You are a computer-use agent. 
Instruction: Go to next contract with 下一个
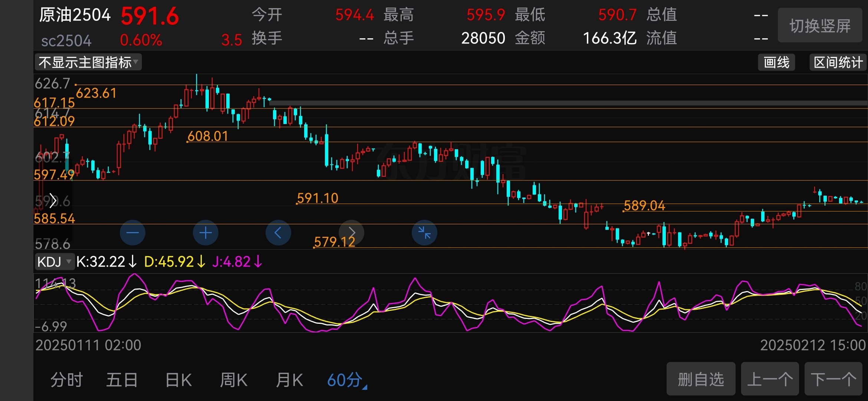pyautogui.click(x=834, y=379)
